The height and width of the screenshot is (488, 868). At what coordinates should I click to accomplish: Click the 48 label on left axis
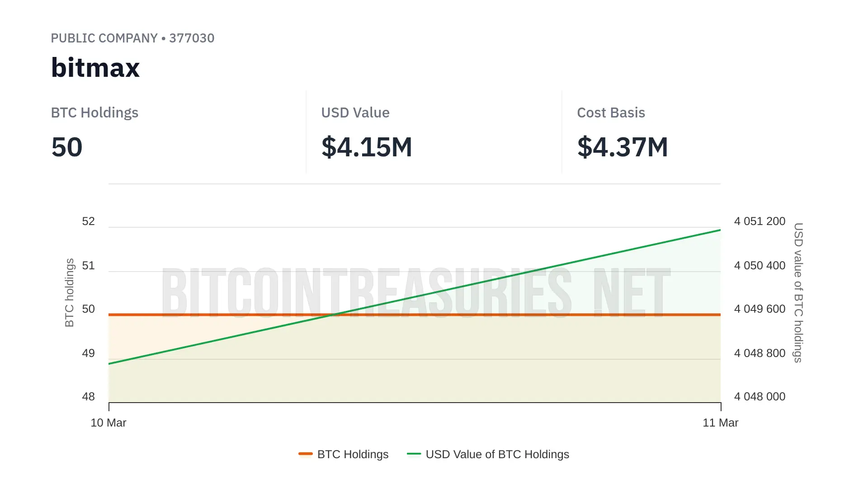89,397
